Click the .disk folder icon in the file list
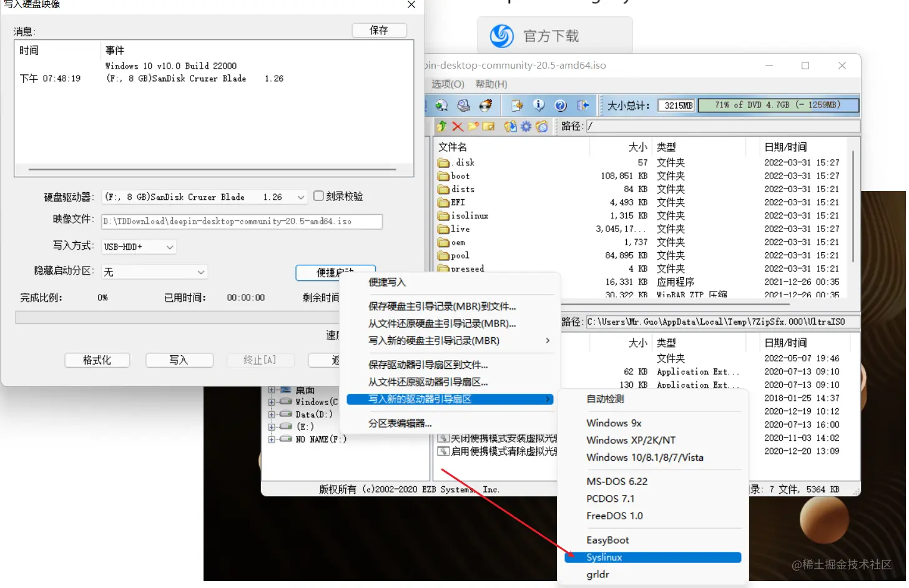Viewport: 909px width, 588px height. [444, 163]
